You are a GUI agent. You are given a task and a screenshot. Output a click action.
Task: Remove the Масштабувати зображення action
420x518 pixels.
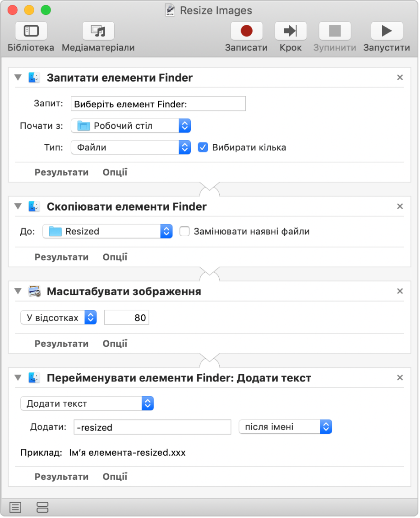point(400,292)
